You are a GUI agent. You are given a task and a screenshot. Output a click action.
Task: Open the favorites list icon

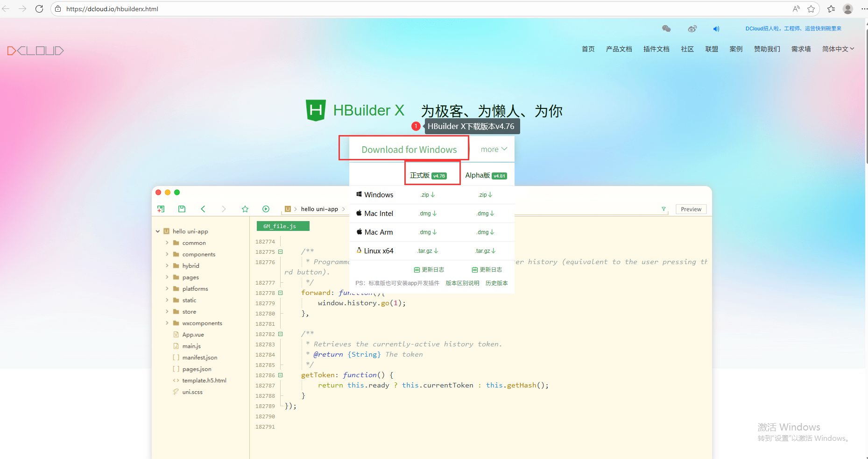(x=831, y=9)
